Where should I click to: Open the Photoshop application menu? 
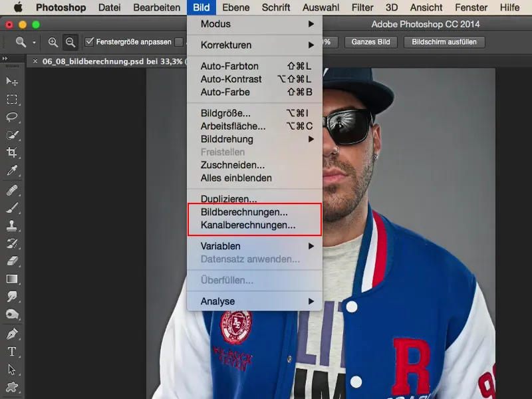pos(61,7)
